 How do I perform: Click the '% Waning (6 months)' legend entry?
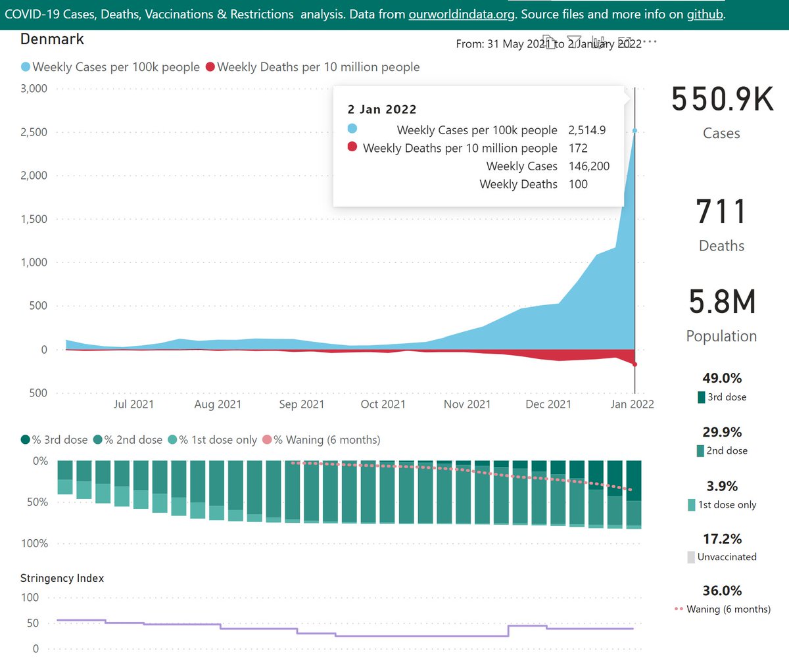click(322, 440)
